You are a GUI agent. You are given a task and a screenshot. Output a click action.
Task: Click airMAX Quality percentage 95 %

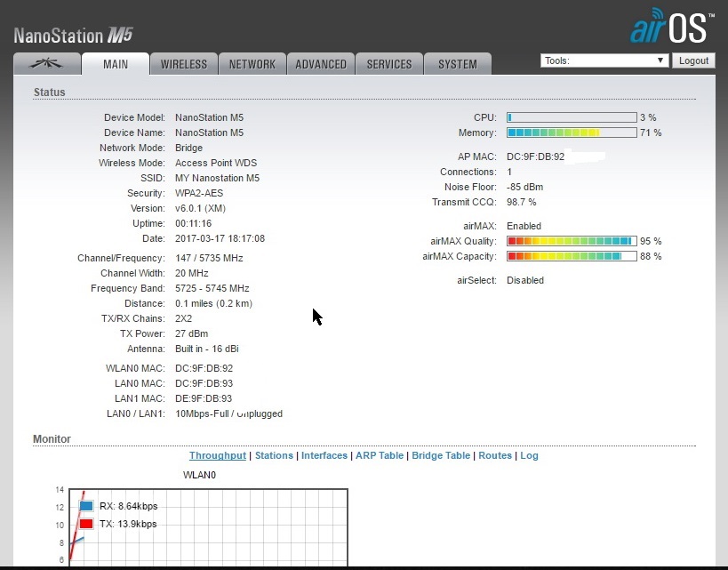(x=651, y=241)
